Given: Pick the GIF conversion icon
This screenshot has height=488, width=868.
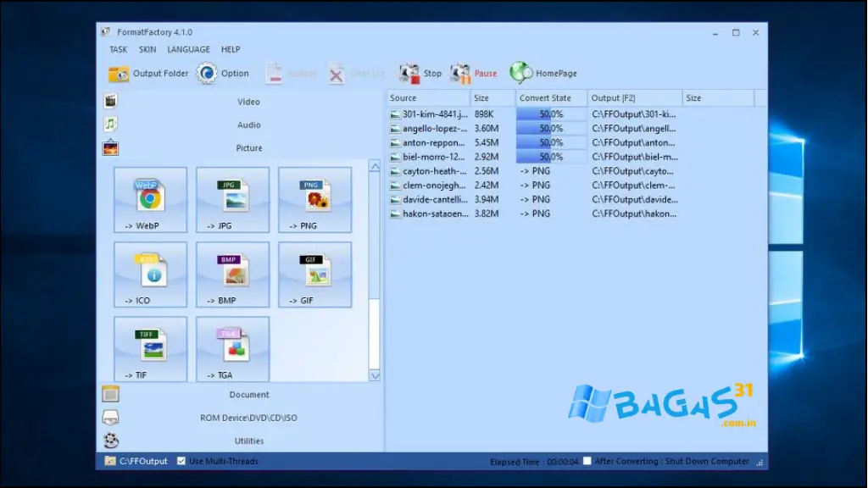Looking at the screenshot, I should [x=314, y=270].
